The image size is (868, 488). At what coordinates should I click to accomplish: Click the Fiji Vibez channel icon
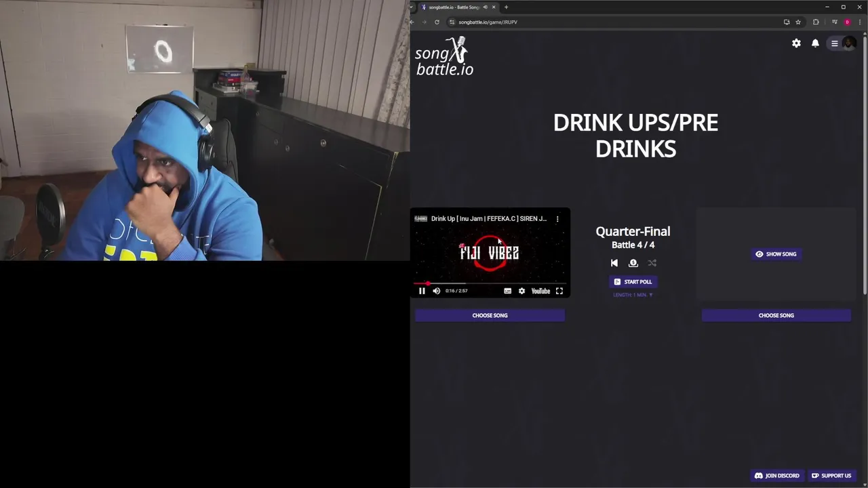click(420, 219)
